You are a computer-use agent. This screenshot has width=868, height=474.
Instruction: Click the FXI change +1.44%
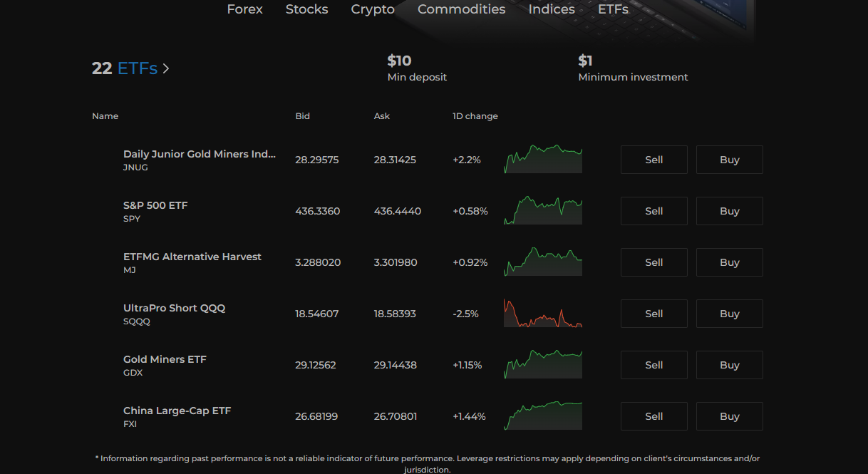click(x=469, y=416)
